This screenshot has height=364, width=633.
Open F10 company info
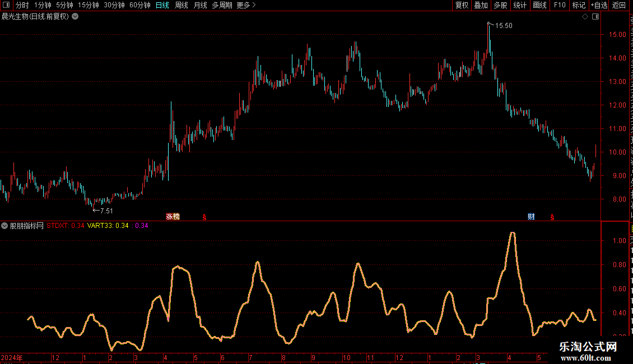pos(560,5)
